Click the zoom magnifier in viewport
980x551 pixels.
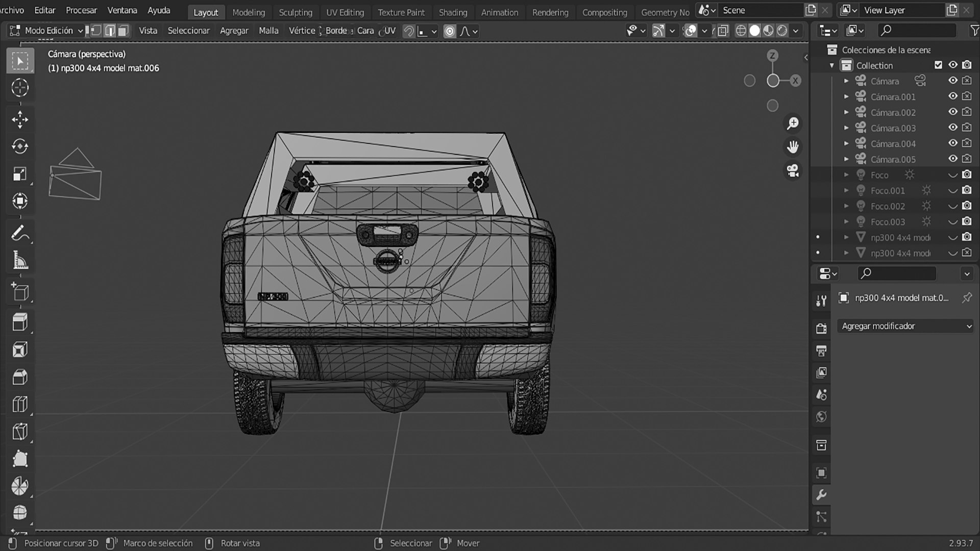point(793,123)
